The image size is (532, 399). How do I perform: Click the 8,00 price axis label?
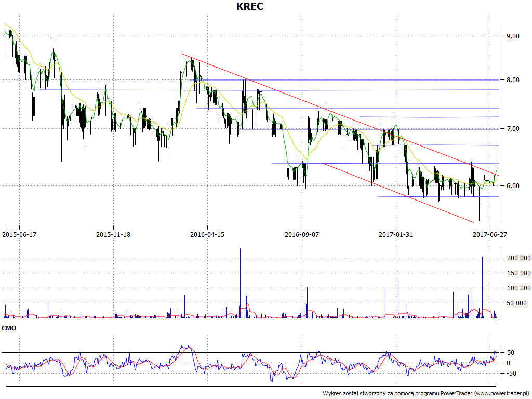click(513, 80)
